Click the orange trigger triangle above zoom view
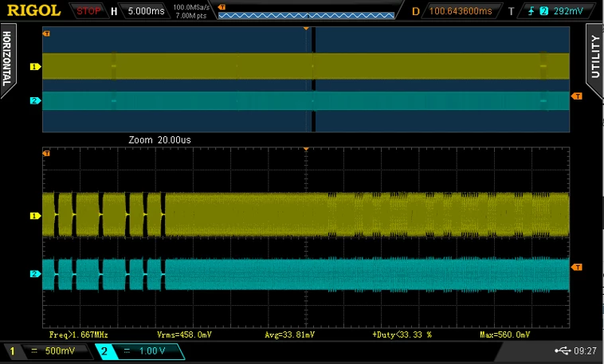The width and height of the screenshot is (604, 364). 306,149
